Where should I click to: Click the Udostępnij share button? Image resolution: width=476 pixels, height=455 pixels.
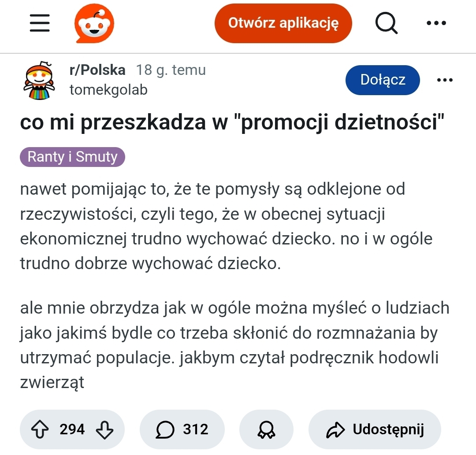coord(375,429)
